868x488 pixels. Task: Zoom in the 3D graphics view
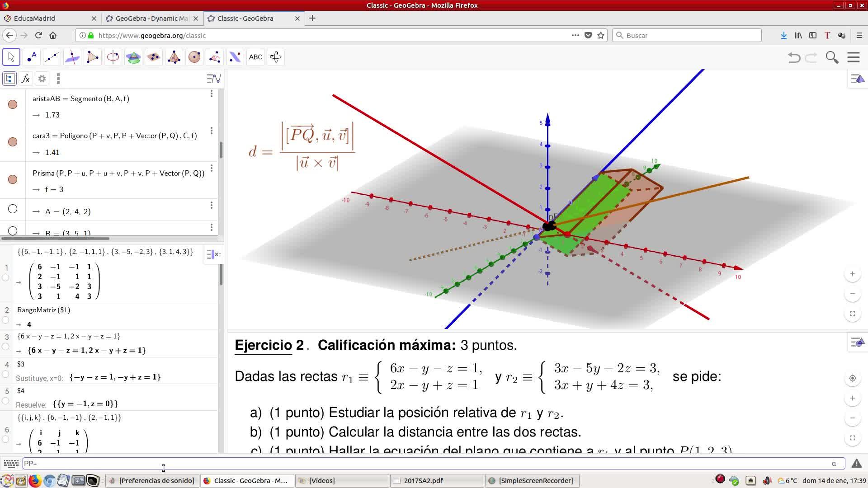[852, 274]
